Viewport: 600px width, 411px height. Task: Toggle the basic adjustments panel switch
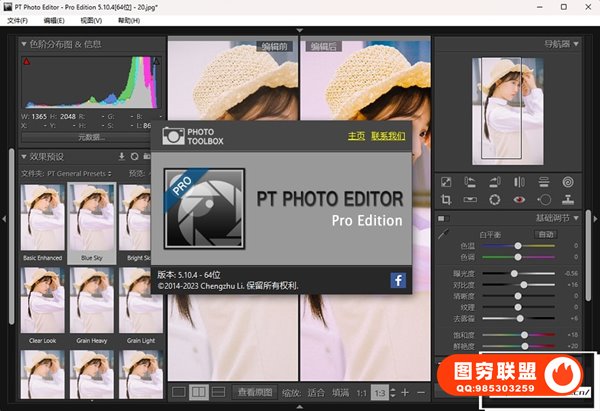[443, 217]
